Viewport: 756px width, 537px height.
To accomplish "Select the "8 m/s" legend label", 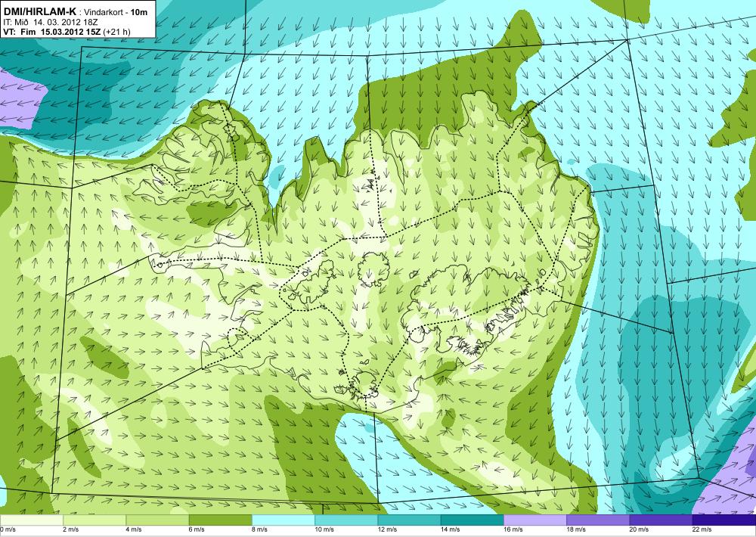I will [260, 529].
